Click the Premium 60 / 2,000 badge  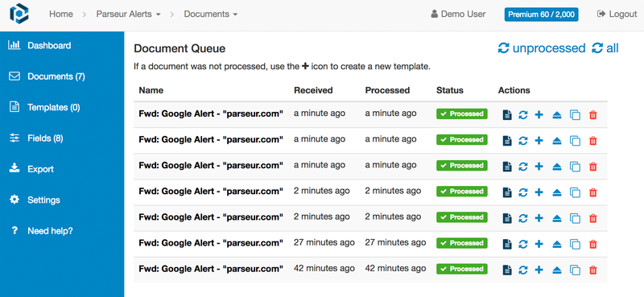click(541, 14)
